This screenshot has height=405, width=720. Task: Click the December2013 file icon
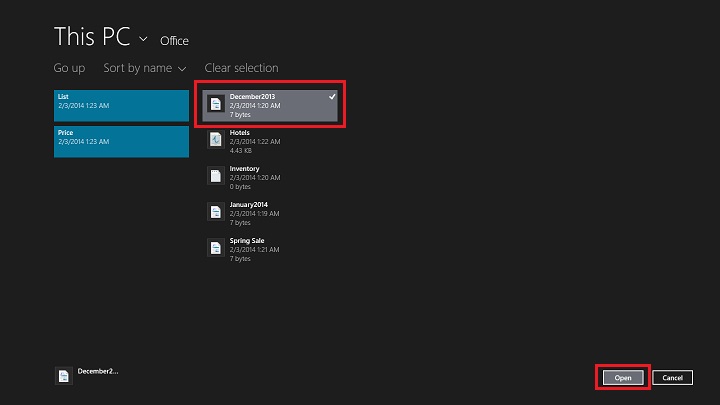(216, 105)
